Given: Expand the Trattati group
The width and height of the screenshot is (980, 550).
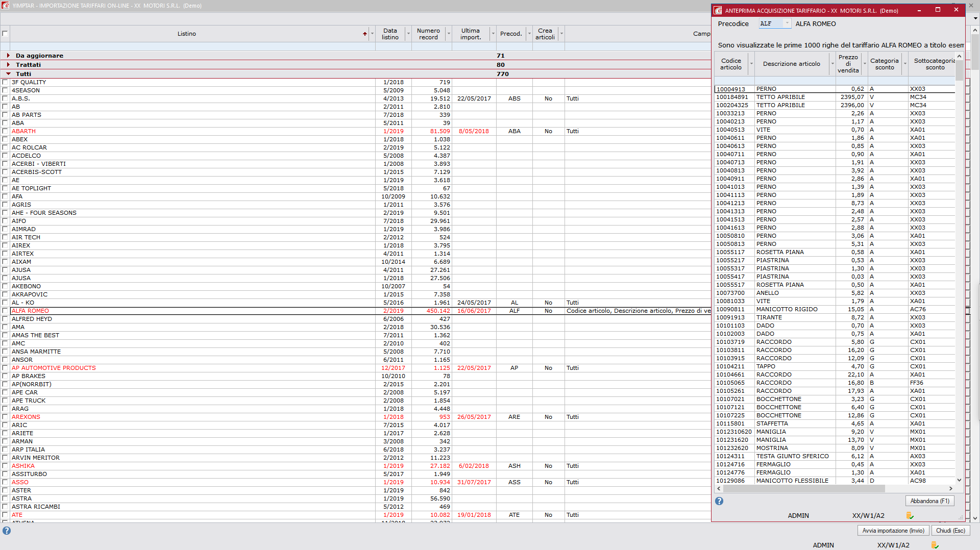Looking at the screenshot, I should pyautogui.click(x=8, y=65).
